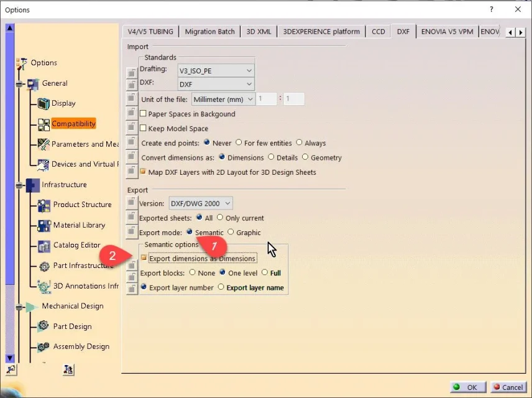Click the Display icon in options tree

44,103
